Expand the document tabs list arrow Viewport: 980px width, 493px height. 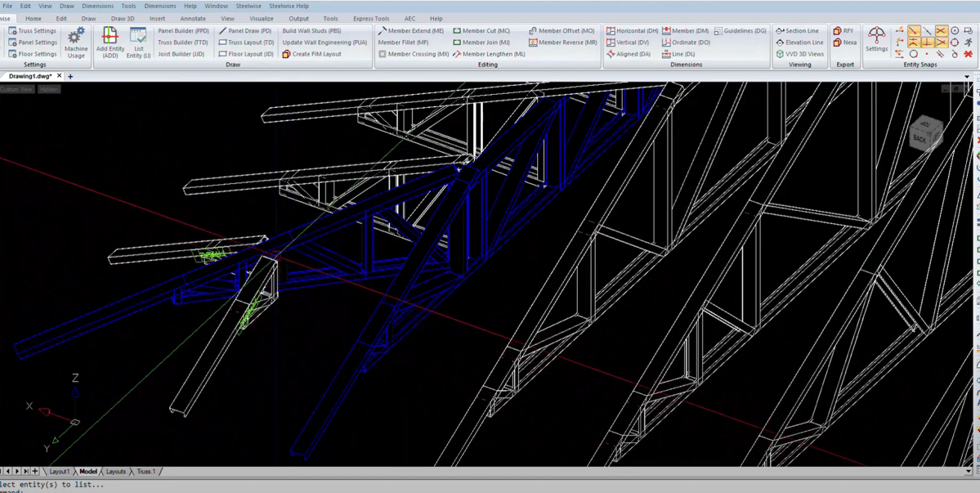pyautogui.click(x=967, y=77)
